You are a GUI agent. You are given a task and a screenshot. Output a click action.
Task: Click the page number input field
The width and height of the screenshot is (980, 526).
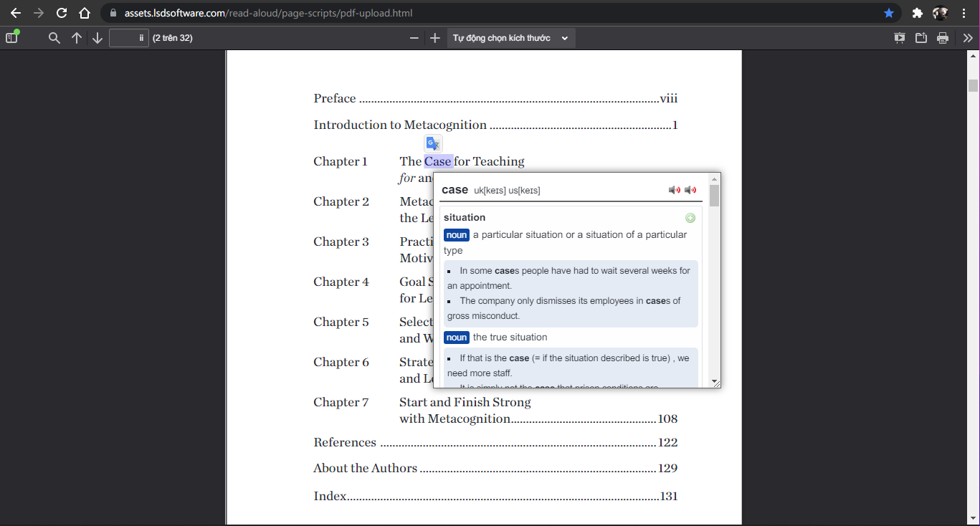(129, 38)
